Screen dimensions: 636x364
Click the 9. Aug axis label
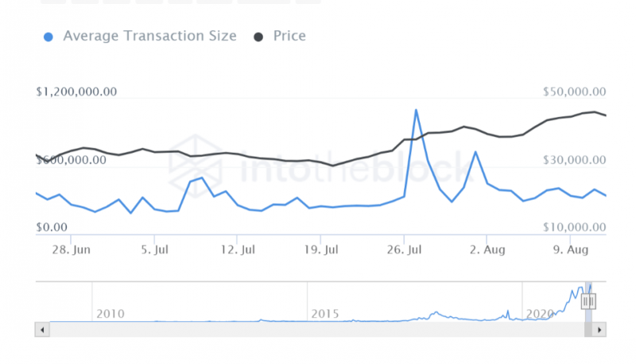coord(571,250)
